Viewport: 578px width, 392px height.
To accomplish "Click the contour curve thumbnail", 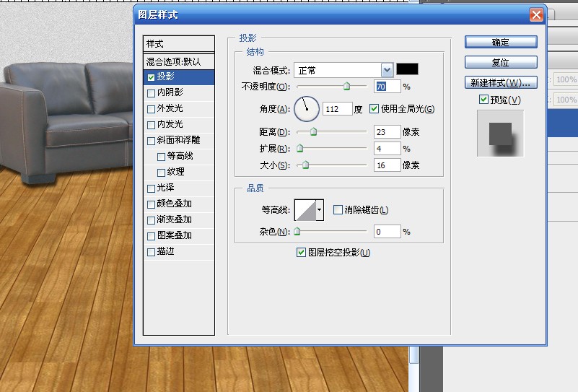I will point(305,210).
